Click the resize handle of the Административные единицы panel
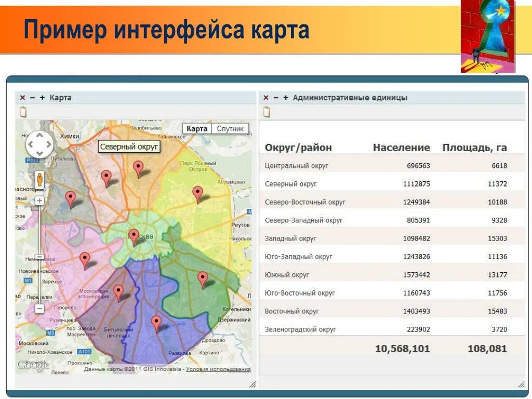 pos(522,384)
